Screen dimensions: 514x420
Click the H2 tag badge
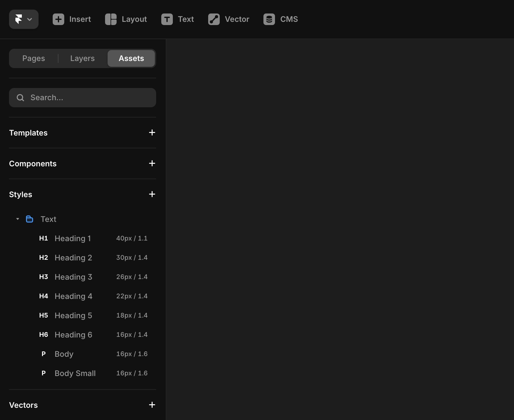(x=44, y=258)
